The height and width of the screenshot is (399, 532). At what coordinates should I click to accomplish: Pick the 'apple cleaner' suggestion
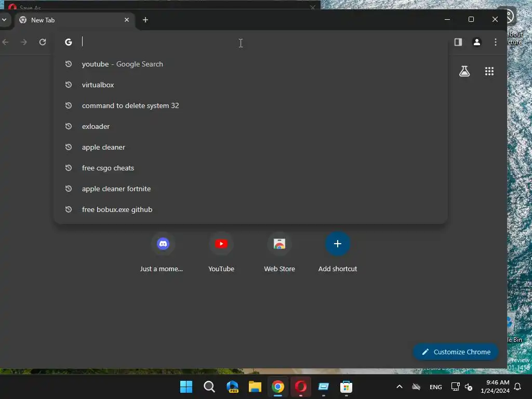point(250,147)
